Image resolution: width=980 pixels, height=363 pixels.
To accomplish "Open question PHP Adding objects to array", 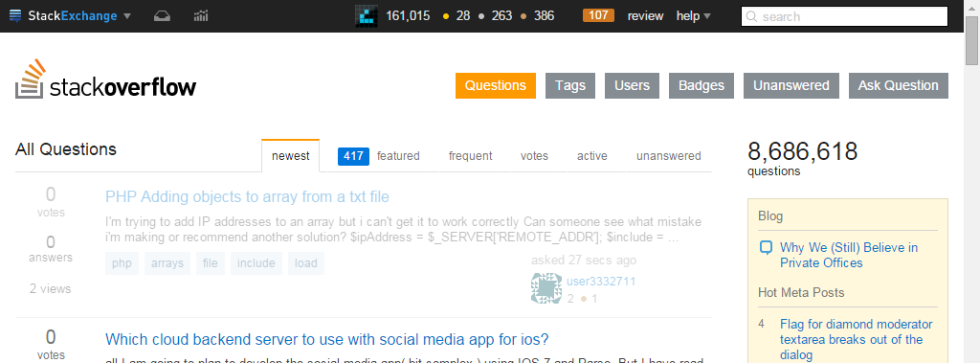I will pyautogui.click(x=247, y=197).
